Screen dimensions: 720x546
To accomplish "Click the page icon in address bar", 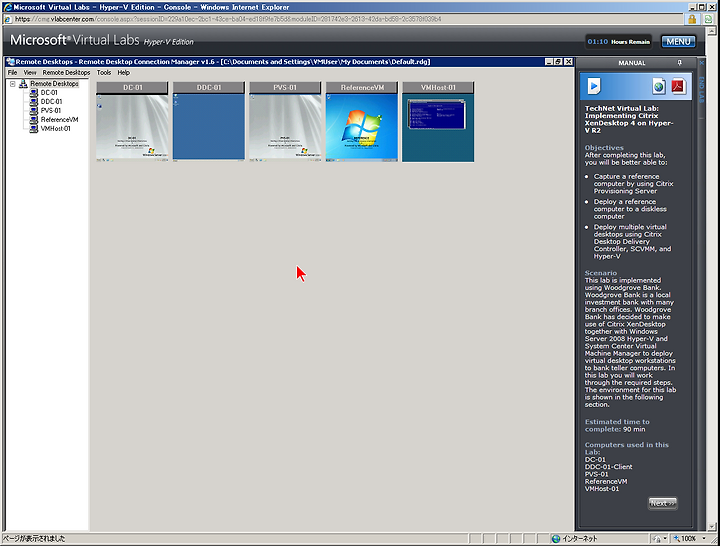I will click(8, 19).
